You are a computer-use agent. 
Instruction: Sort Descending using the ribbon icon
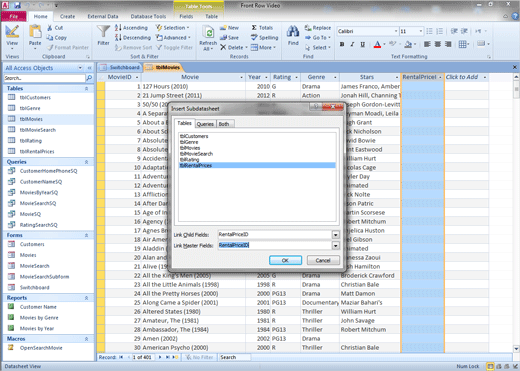coord(118,37)
